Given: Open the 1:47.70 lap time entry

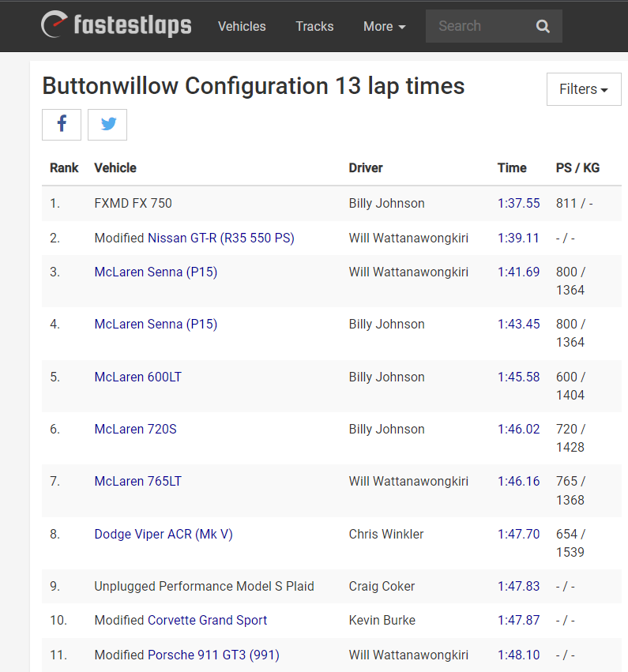Looking at the screenshot, I should click(518, 534).
